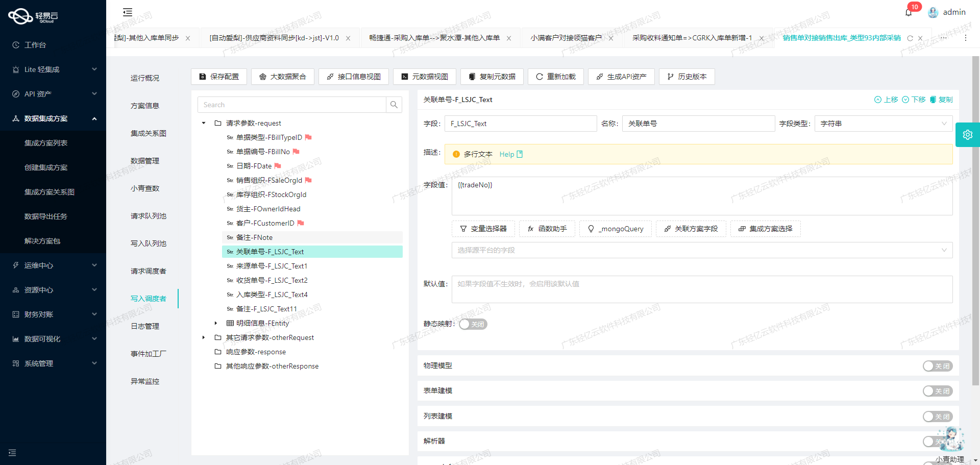Click the 轻易云 logo in the sidebar

[34, 16]
